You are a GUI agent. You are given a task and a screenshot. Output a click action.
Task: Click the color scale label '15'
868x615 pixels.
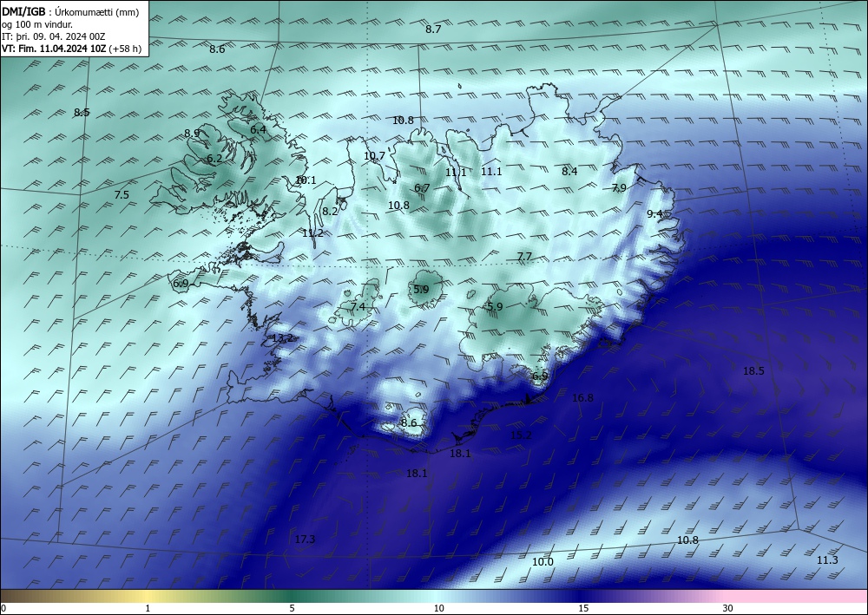tap(583, 609)
